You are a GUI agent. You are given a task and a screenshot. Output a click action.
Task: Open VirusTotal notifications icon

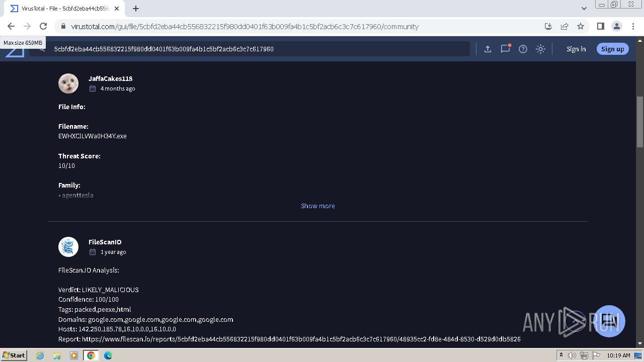click(x=505, y=49)
